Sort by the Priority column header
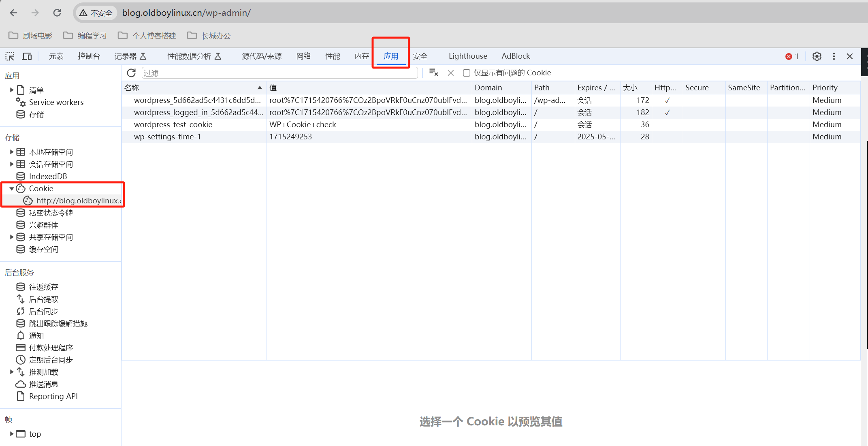The height and width of the screenshot is (446, 868). tap(834, 87)
